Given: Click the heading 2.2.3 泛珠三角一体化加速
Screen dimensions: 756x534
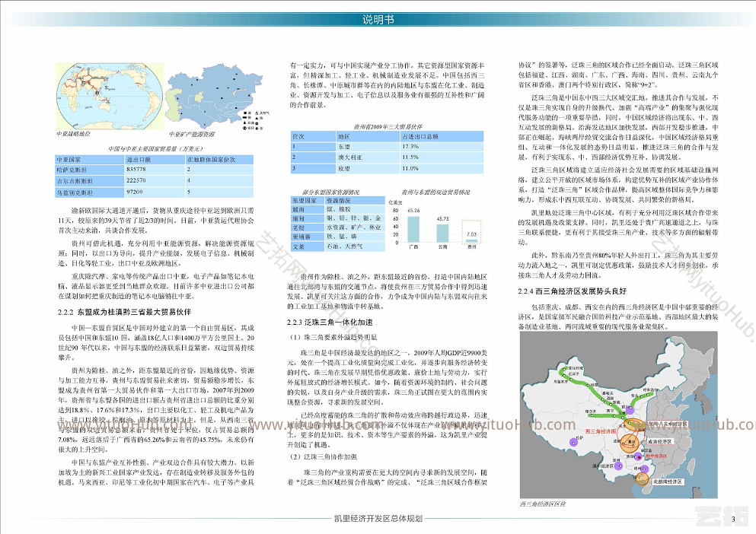Looking at the screenshot, I should 330,323.
